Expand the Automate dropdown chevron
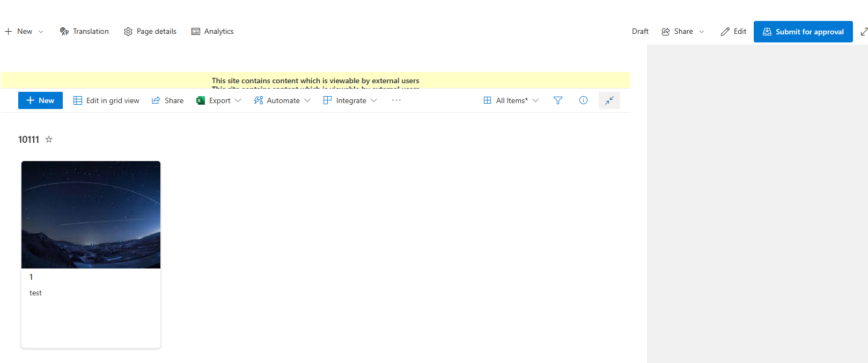 coord(307,100)
